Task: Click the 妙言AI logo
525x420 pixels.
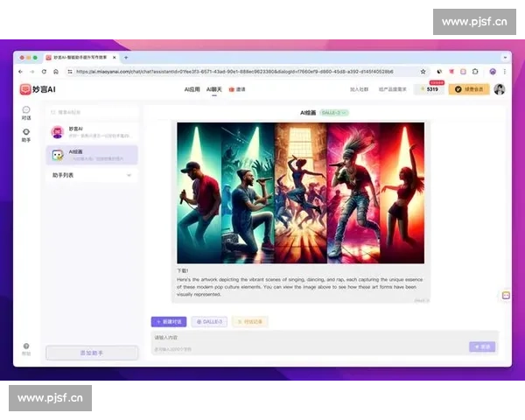Action: pyautogui.click(x=38, y=89)
